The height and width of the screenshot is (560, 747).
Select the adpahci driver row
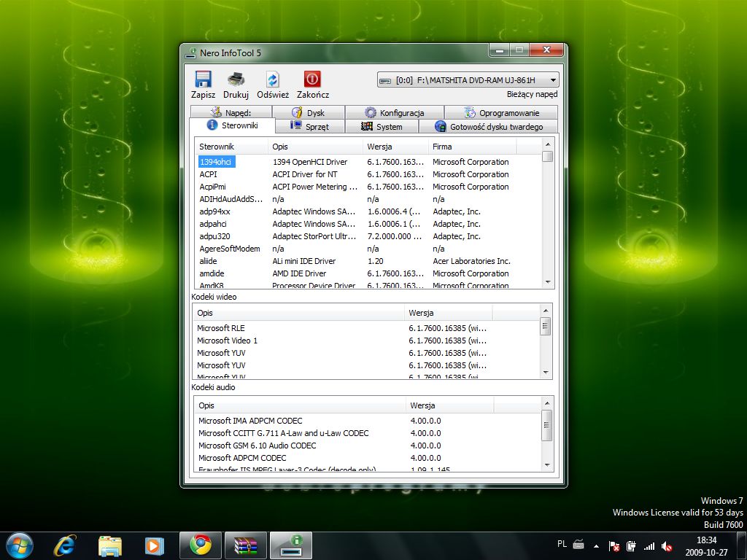coord(368,224)
